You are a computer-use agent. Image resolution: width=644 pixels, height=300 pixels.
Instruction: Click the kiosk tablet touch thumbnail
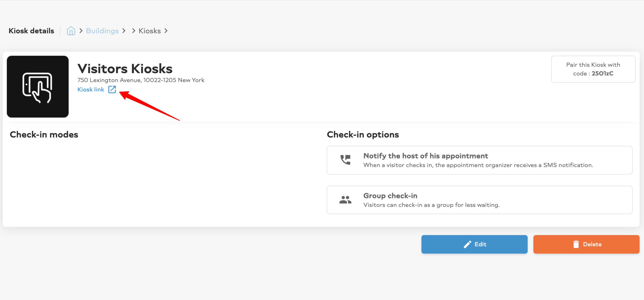38,87
